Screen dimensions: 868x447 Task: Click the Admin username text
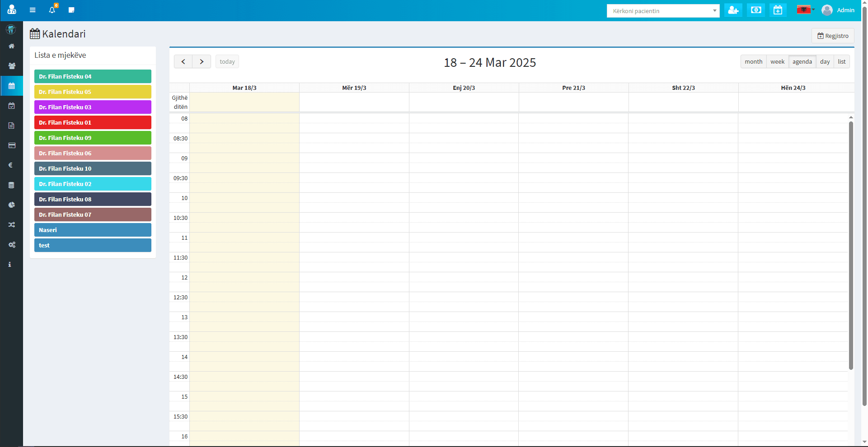click(845, 10)
